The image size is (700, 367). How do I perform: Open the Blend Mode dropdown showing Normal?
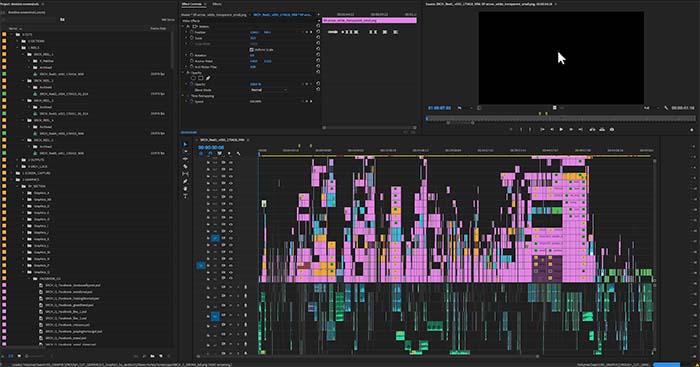268,90
